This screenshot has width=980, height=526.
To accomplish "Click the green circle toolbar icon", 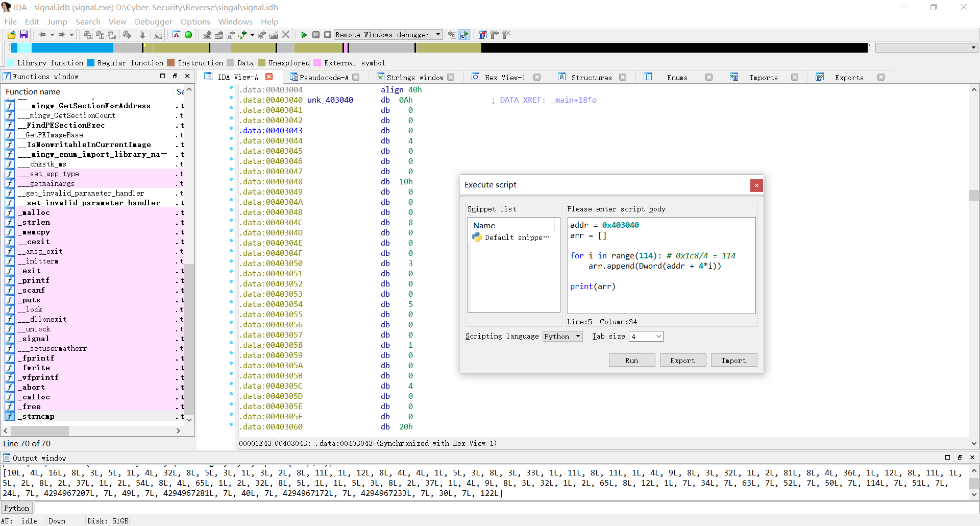I will click(188, 35).
